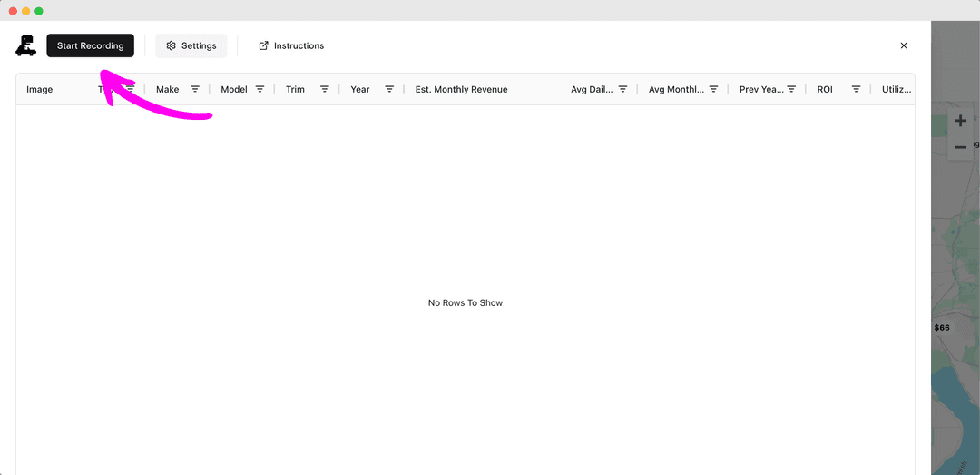
Task: Click the green macOS fullscreen window button
Action: tap(39, 11)
